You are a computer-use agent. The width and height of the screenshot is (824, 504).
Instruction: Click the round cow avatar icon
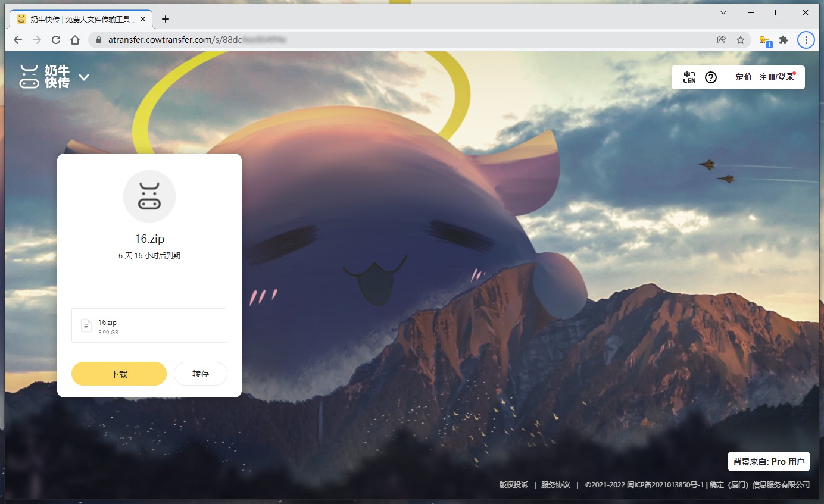[149, 196]
